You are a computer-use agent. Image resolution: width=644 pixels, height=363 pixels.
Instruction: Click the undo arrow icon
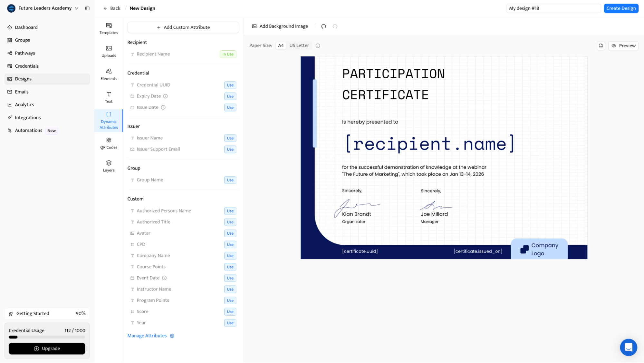click(x=323, y=26)
